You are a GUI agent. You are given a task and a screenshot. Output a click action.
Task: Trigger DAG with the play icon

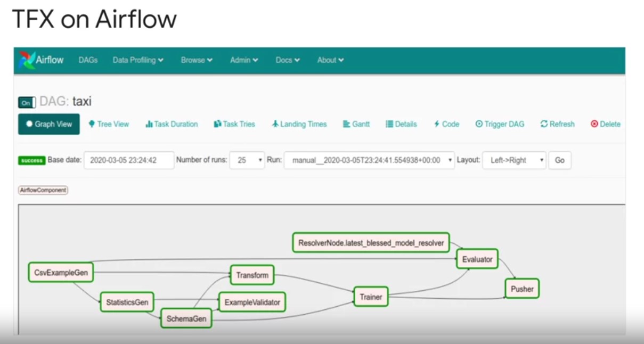coord(479,124)
